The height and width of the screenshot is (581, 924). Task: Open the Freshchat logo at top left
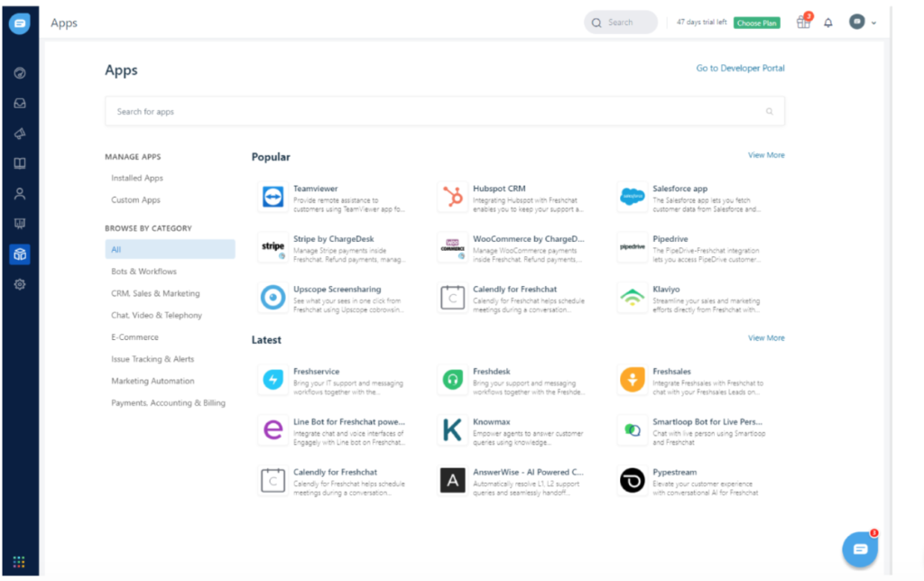tap(20, 23)
